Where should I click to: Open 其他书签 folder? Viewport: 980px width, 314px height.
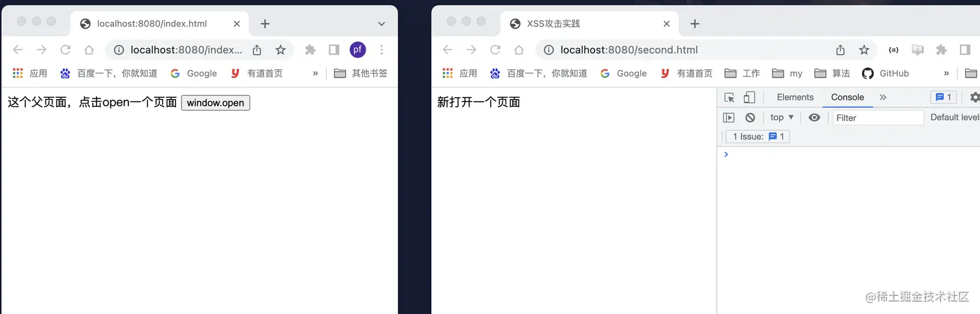pos(361,73)
